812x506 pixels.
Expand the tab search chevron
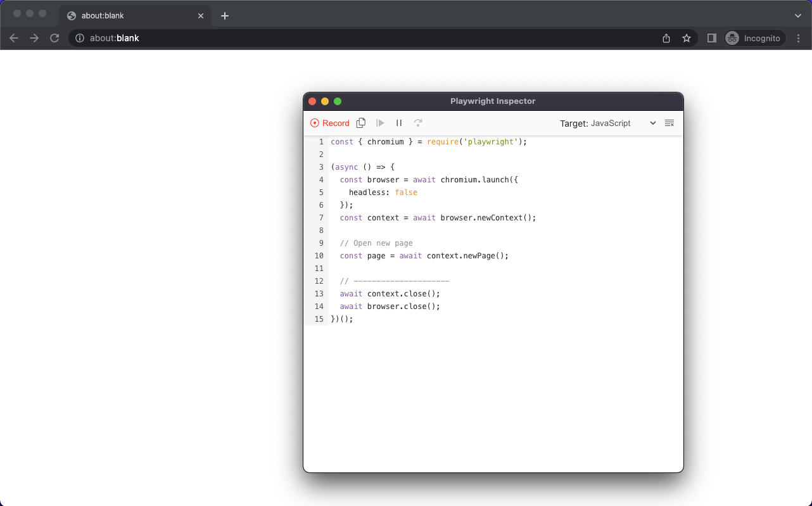point(797,15)
